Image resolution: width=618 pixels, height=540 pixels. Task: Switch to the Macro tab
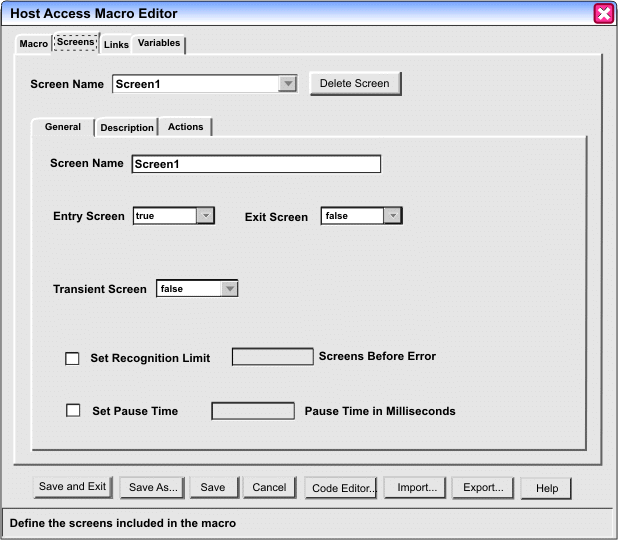click(x=34, y=44)
